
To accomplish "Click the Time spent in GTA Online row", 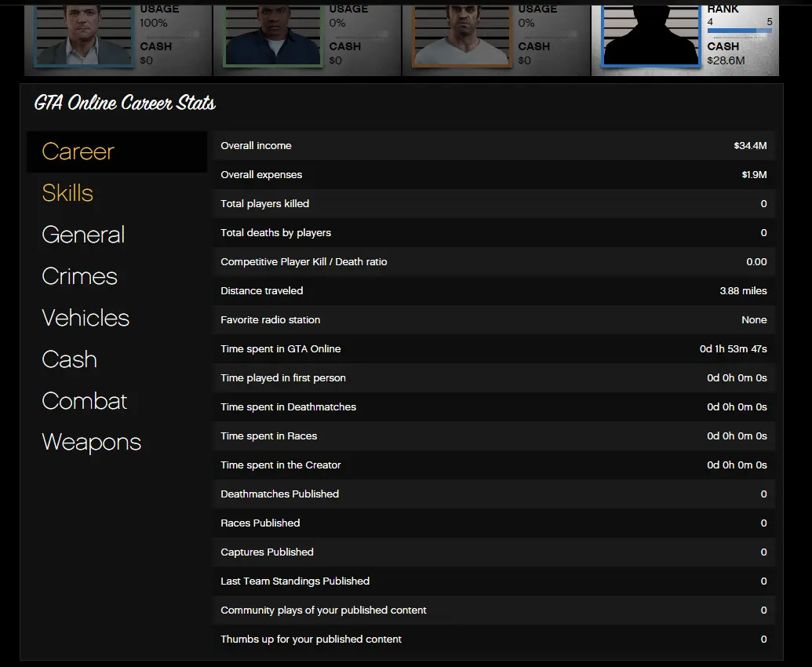I will tap(494, 348).
